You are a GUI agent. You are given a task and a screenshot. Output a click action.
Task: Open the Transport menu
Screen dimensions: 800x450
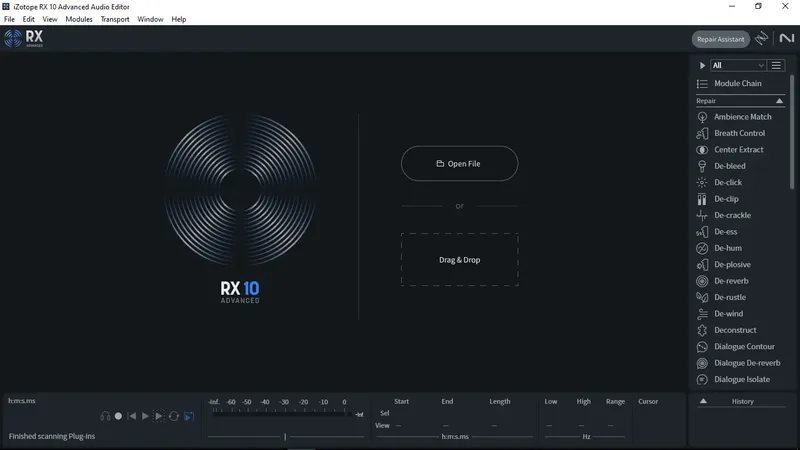pyautogui.click(x=115, y=19)
